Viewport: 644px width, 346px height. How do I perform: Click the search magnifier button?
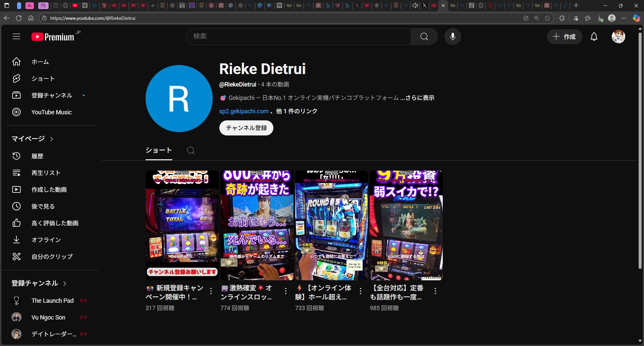[424, 37]
